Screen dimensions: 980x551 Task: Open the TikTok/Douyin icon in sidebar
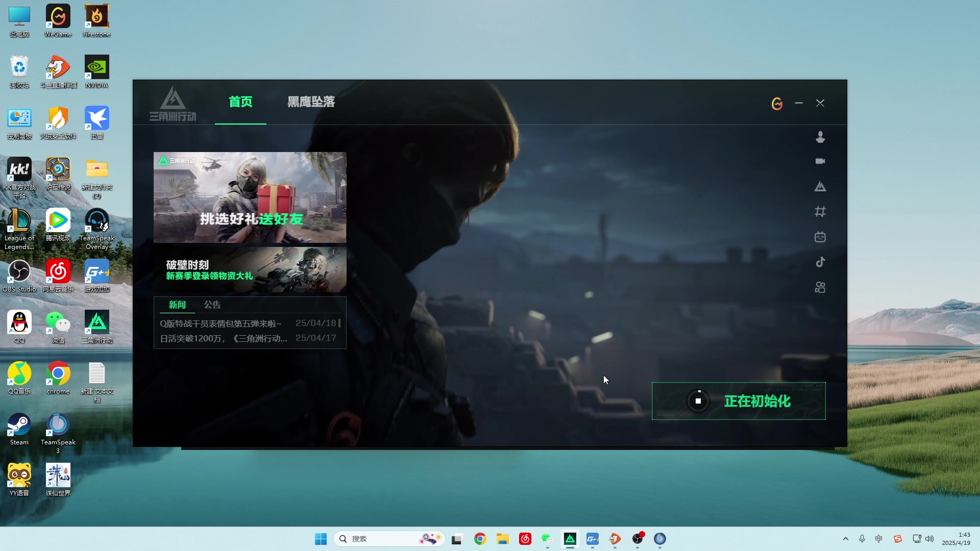pyautogui.click(x=820, y=262)
